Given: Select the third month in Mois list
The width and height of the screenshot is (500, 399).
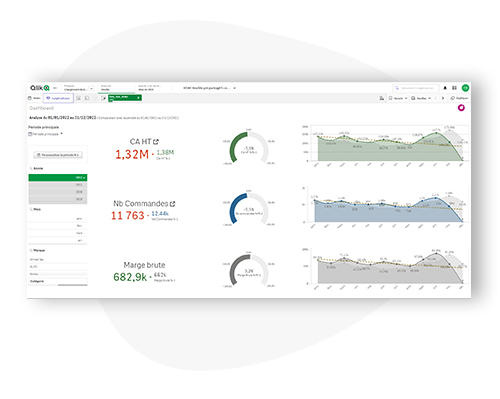Looking at the screenshot, I should coord(58,233).
